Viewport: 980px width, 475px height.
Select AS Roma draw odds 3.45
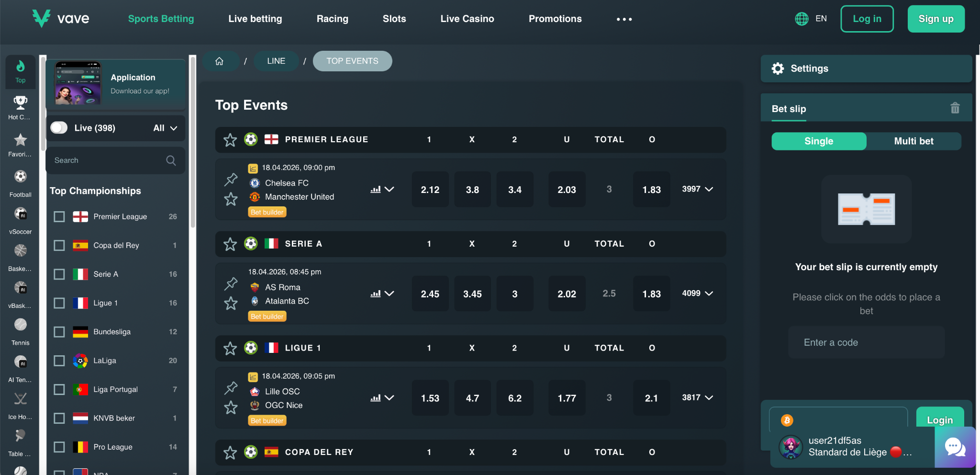(472, 294)
